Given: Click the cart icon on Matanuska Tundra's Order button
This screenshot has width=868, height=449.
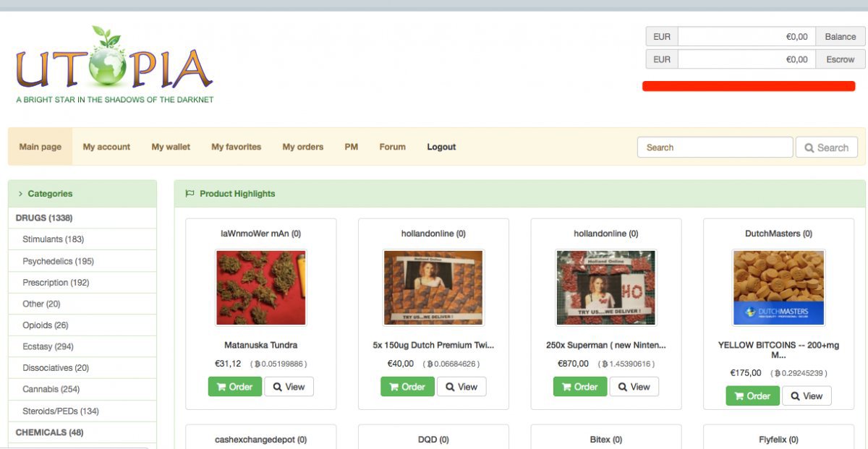Looking at the screenshot, I should (x=221, y=386).
